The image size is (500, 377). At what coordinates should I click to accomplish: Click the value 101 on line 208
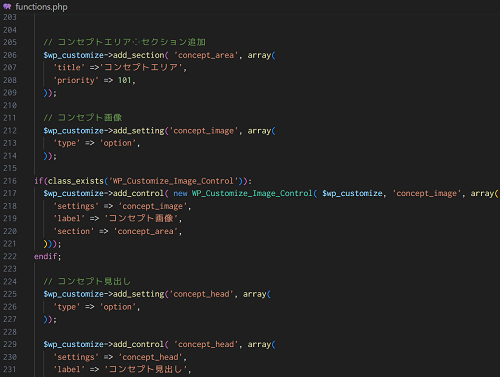[125, 80]
